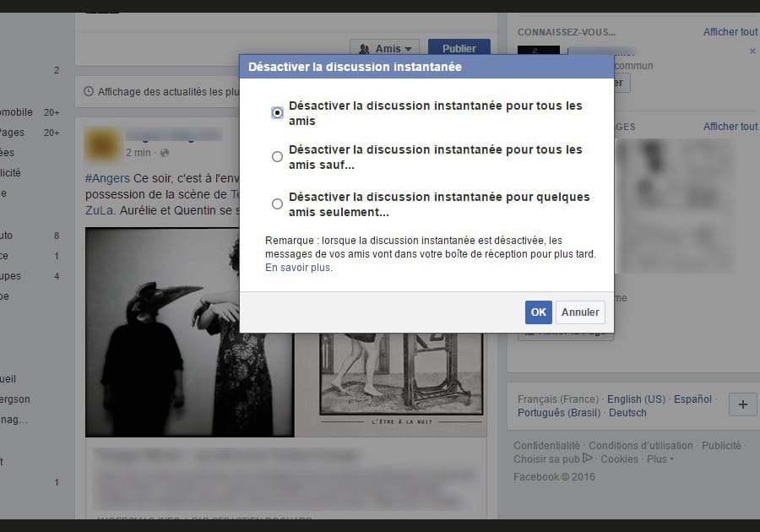Screen dimensions: 760x532
Task: Click the AdChoices icon after 'Choisir sa pub'
Action: click(588, 459)
